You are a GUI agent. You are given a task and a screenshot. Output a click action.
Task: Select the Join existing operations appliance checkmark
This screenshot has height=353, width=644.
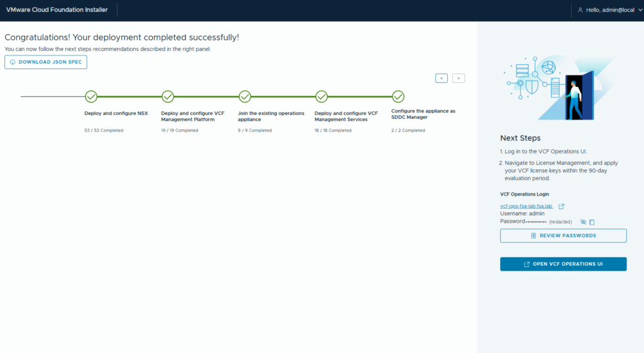245,96
